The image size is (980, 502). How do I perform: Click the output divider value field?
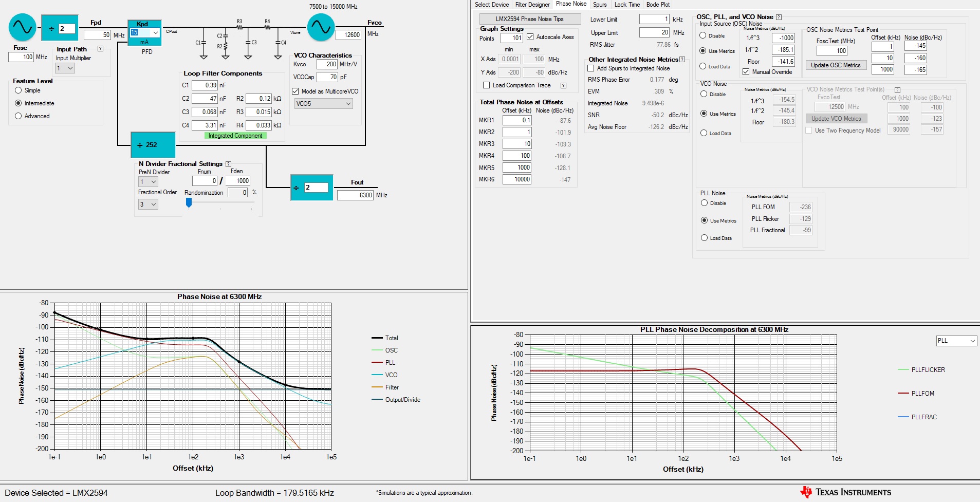pyautogui.click(x=316, y=188)
